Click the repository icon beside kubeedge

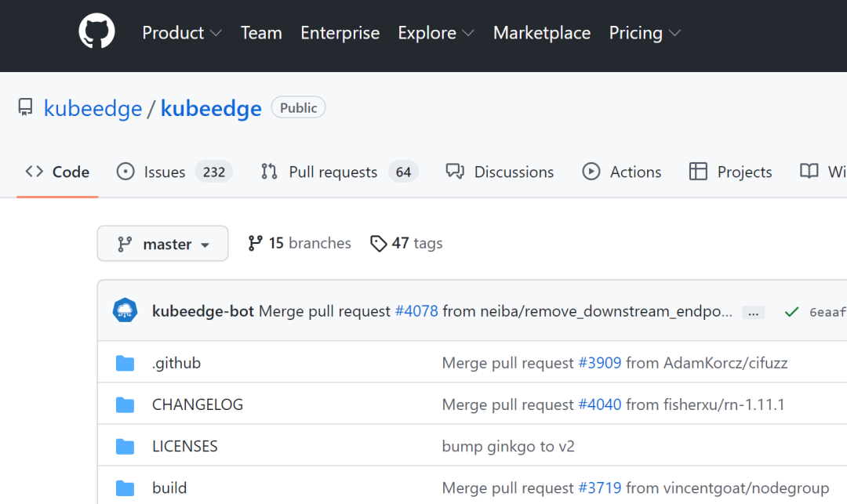[x=26, y=107]
